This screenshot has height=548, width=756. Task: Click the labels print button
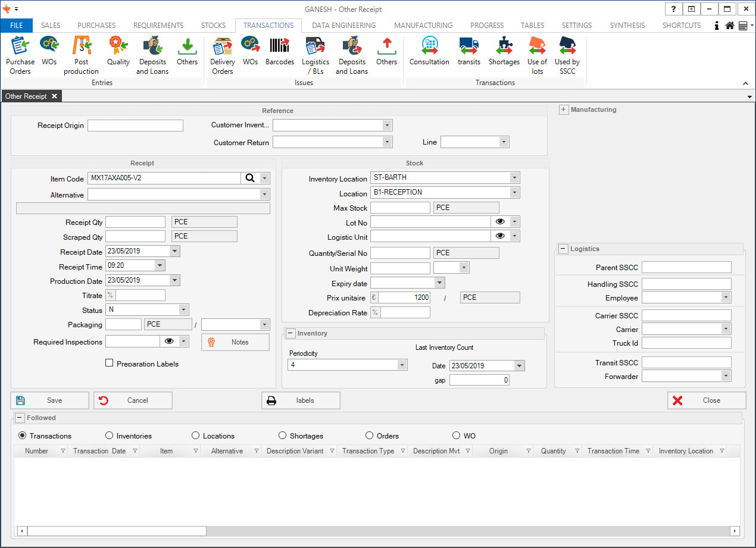301,400
